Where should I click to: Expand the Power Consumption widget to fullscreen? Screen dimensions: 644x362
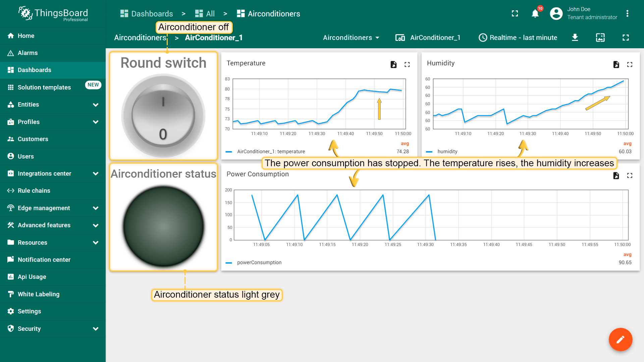pyautogui.click(x=630, y=175)
